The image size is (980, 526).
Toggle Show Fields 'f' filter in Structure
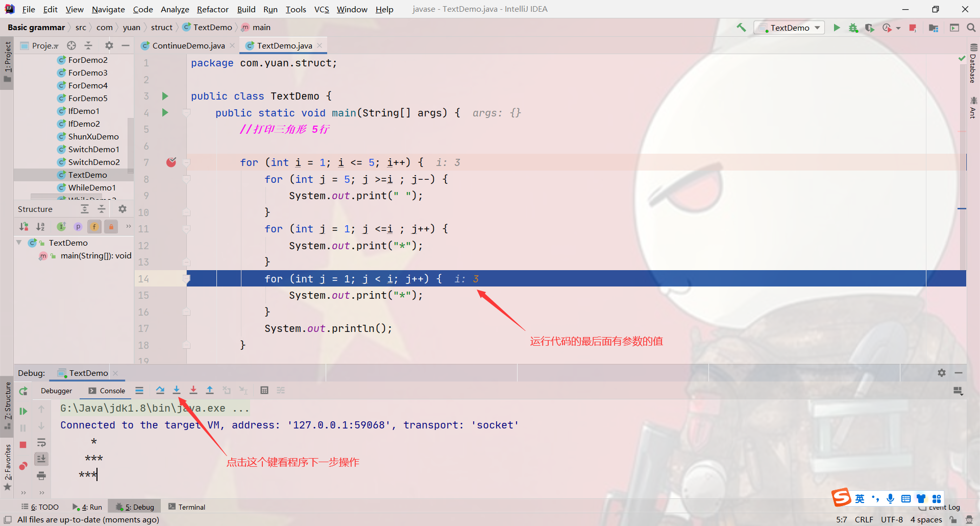94,227
